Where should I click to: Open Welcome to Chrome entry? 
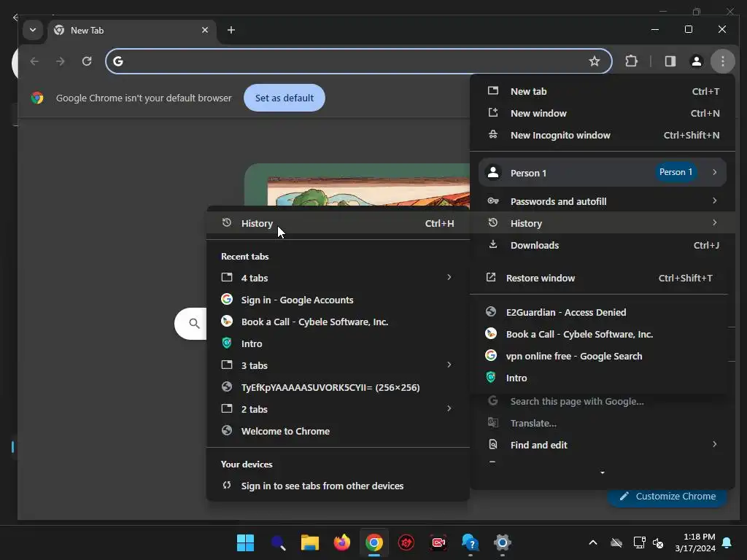coord(338,432)
